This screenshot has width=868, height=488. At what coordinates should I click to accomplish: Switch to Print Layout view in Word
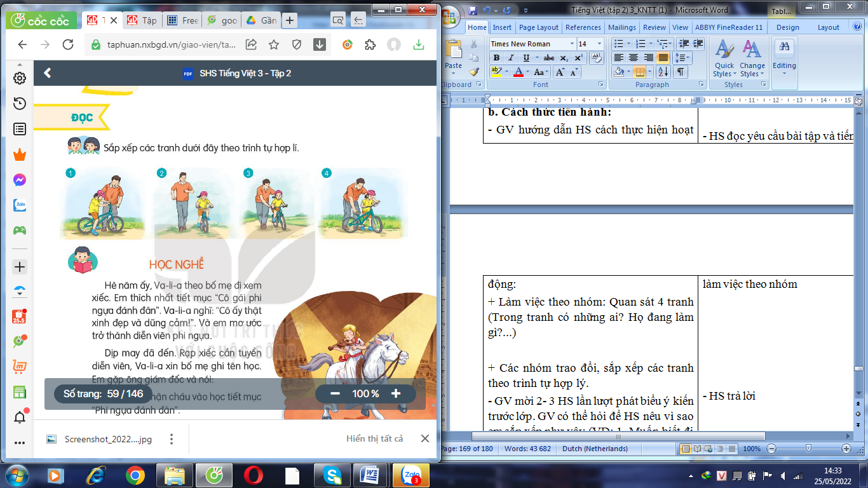(686, 449)
